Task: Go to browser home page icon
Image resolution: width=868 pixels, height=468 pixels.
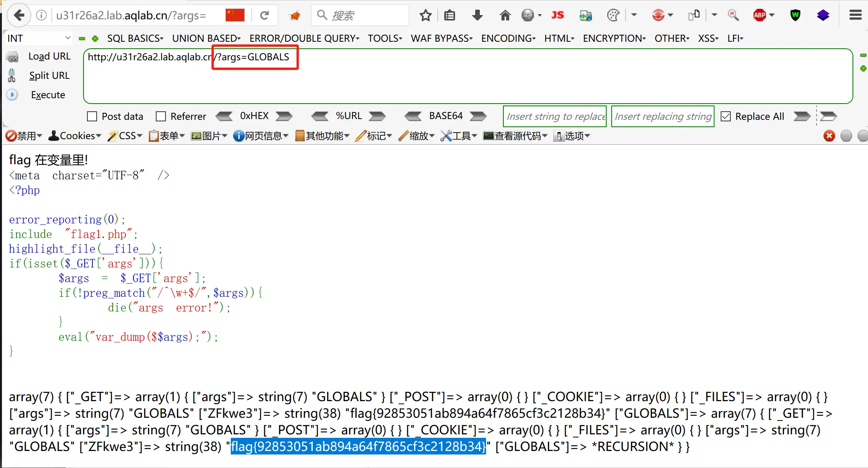Action: (505, 15)
